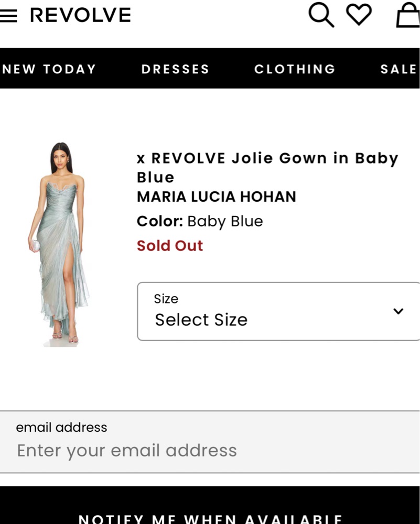Click the Color: Baby Blue label
The width and height of the screenshot is (420, 524).
pyautogui.click(x=200, y=221)
